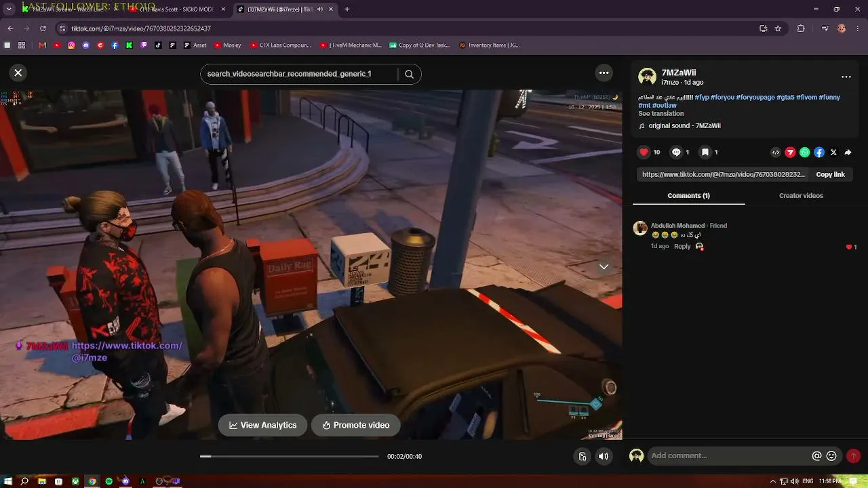Share the video via the red send icon
The height and width of the screenshot is (488, 868).
(x=790, y=152)
